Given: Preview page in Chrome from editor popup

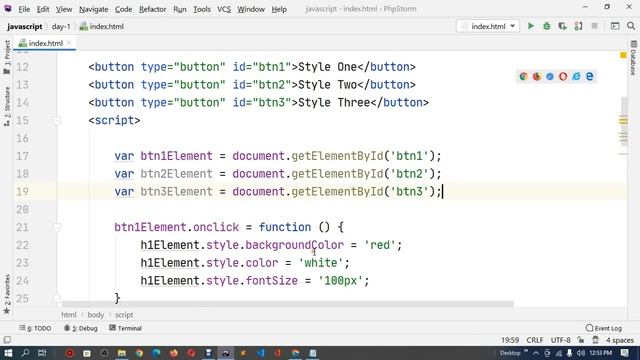Looking at the screenshot, I should pyautogui.click(x=524, y=76).
